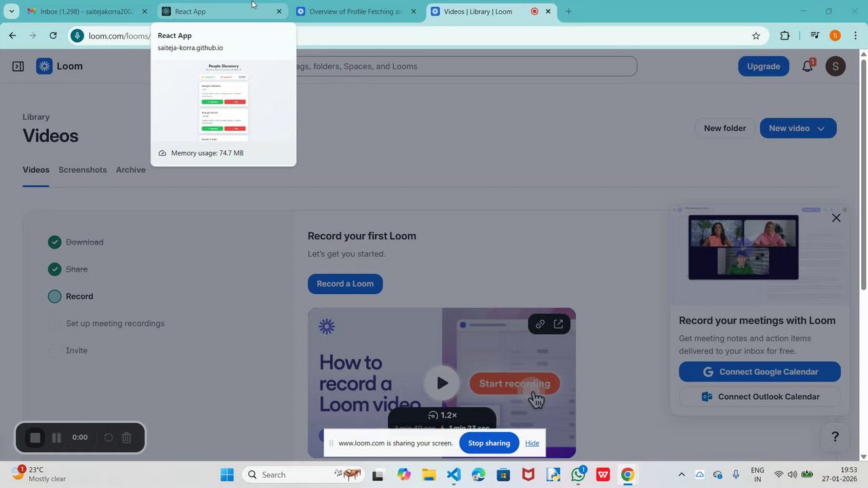Screen dimensions: 868x488
Task: Open the tab search dropdown arrow
Action: [x=12, y=12]
